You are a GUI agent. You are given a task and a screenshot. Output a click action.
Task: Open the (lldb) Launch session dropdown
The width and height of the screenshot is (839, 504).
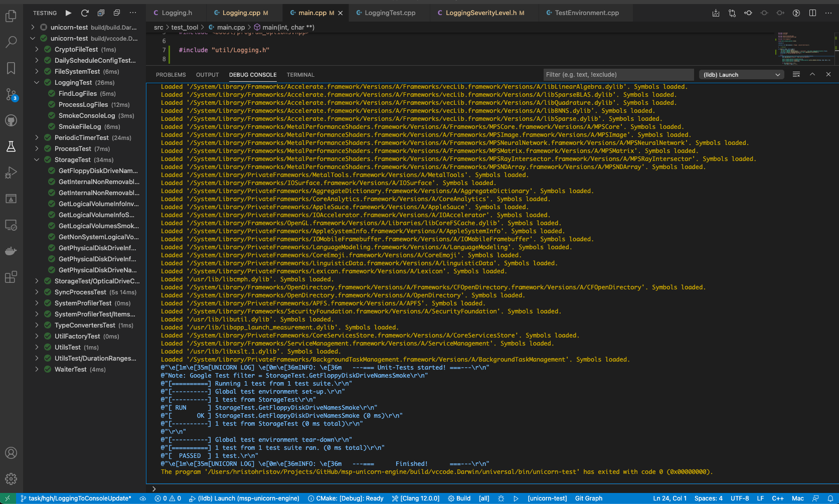pyautogui.click(x=741, y=74)
